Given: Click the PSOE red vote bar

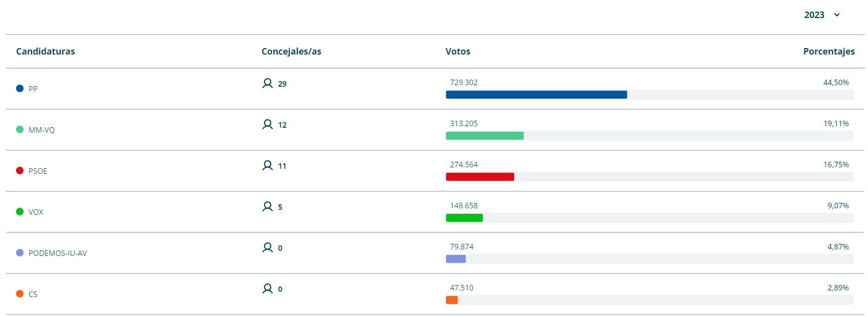Looking at the screenshot, I should point(480,177).
